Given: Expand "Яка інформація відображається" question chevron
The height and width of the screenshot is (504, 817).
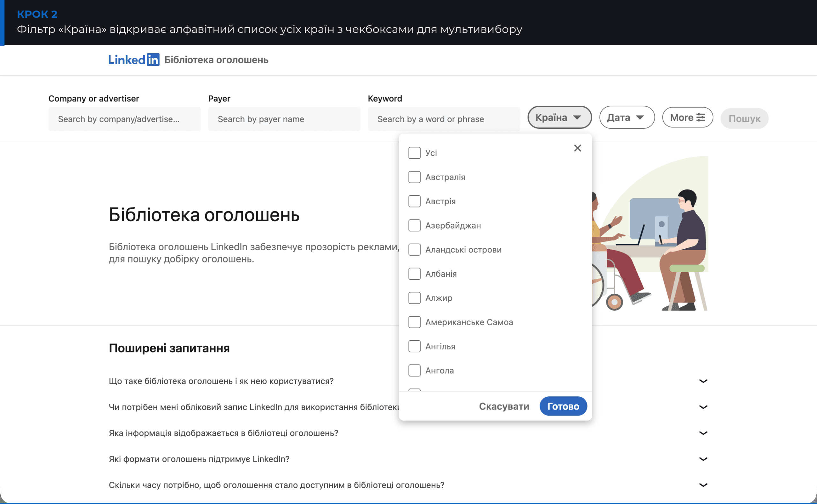Looking at the screenshot, I should 703,433.
